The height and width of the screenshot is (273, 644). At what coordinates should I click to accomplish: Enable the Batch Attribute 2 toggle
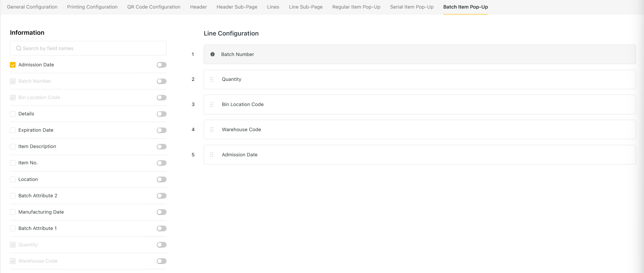(161, 196)
